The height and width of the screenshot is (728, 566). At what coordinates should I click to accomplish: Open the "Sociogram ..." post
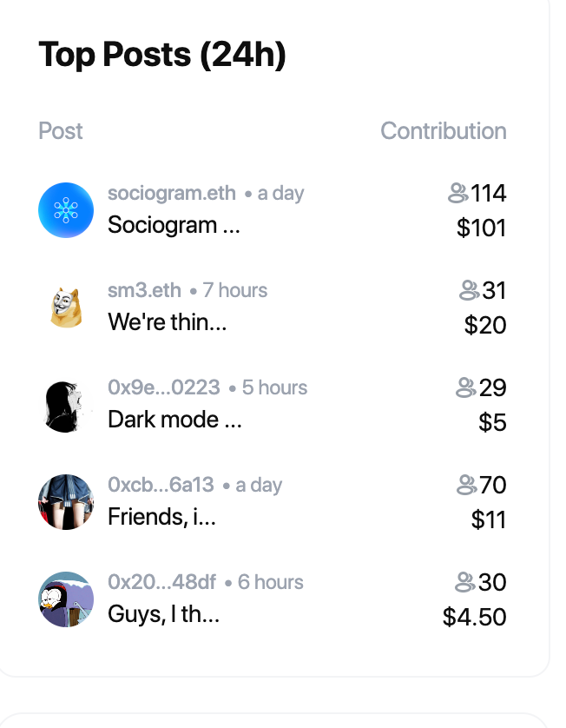174,226
